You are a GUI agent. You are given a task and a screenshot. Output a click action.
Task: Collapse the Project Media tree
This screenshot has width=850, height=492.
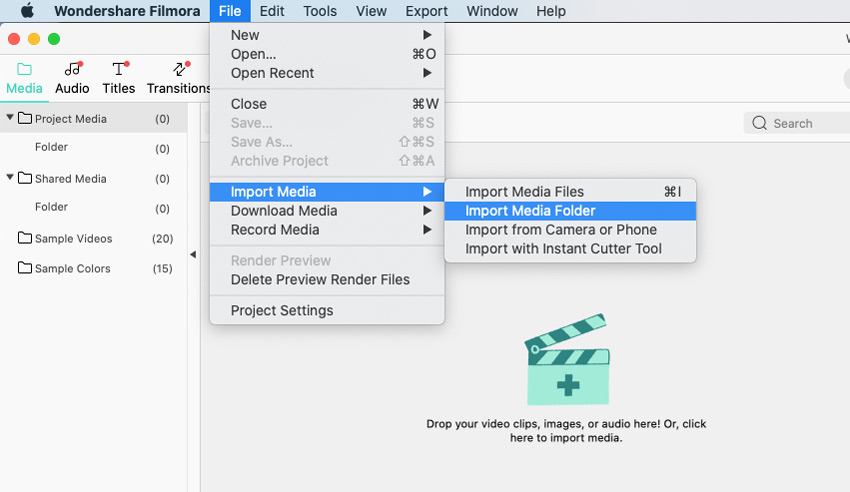pos(10,117)
